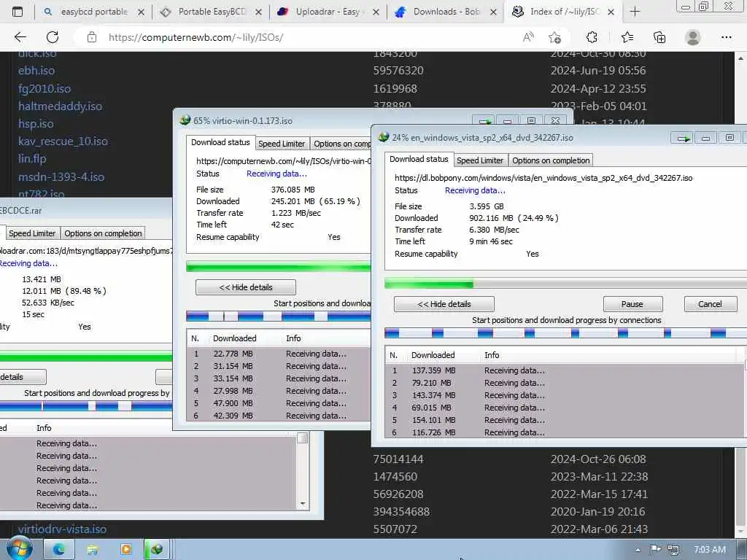The image size is (747, 560).
Task: Open Options on completion tab in virtio-win window
Action: 341,144
